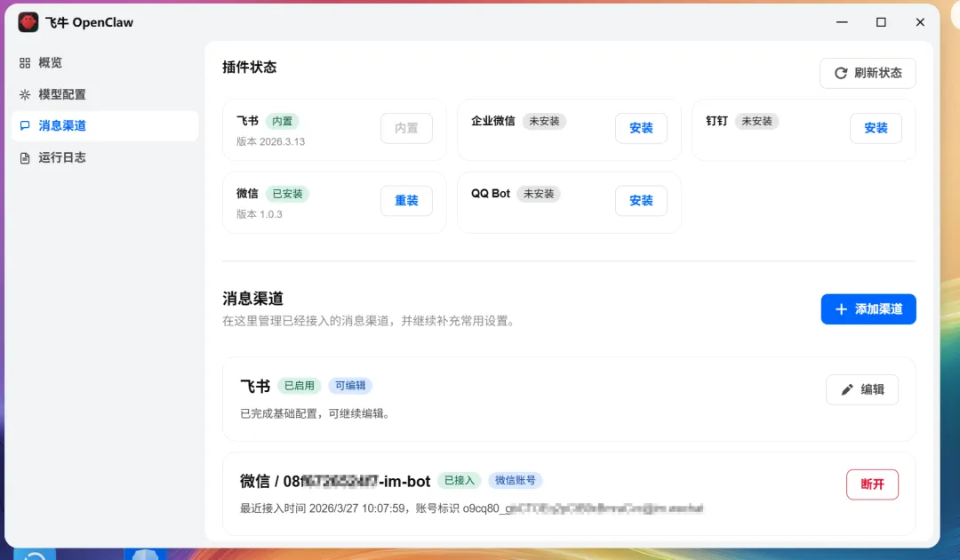Click the 已启用 tag on 飞书 channel
The width and height of the screenshot is (960, 560).
300,386
